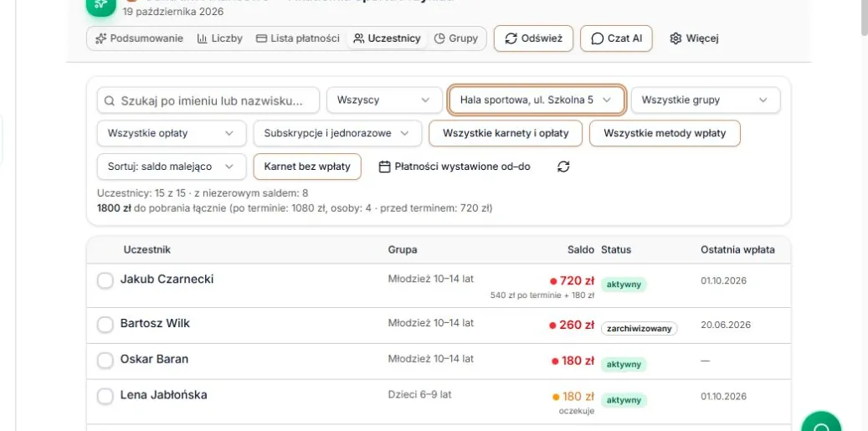This screenshot has width=868, height=431.
Task: Click the 20.06.2026 last payment date
Action: [x=726, y=325]
